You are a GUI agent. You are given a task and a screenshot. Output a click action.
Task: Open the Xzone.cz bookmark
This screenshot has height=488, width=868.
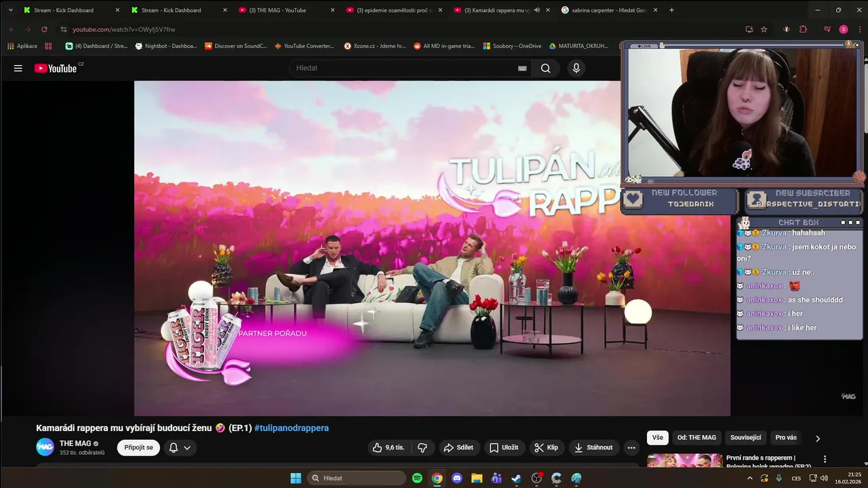point(375,46)
